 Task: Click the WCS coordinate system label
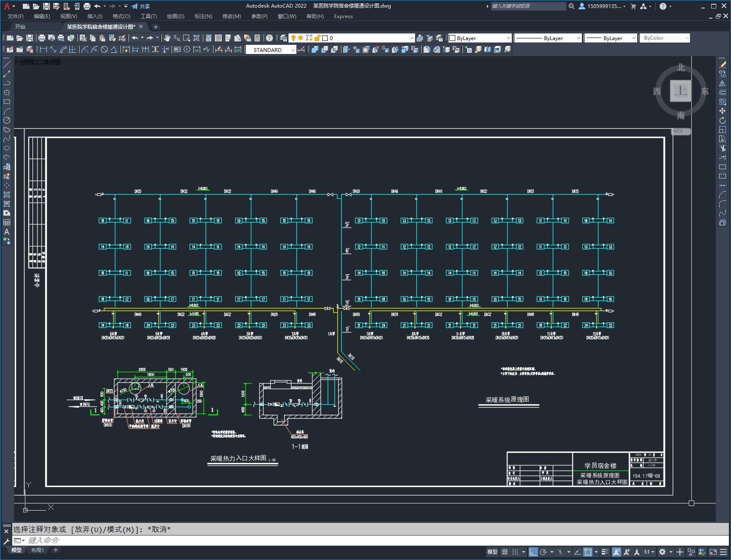[x=680, y=131]
